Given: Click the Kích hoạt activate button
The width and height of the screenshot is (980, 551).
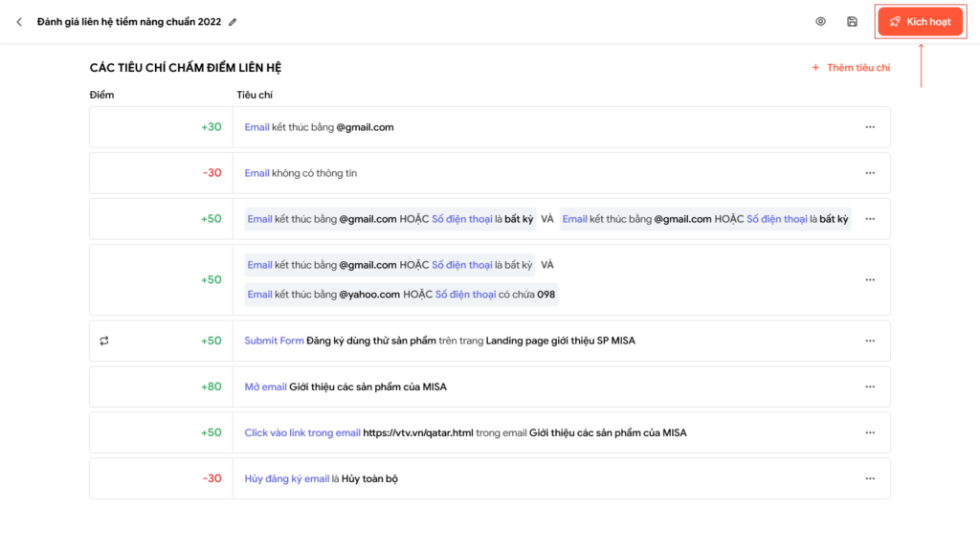Looking at the screenshot, I should (920, 22).
